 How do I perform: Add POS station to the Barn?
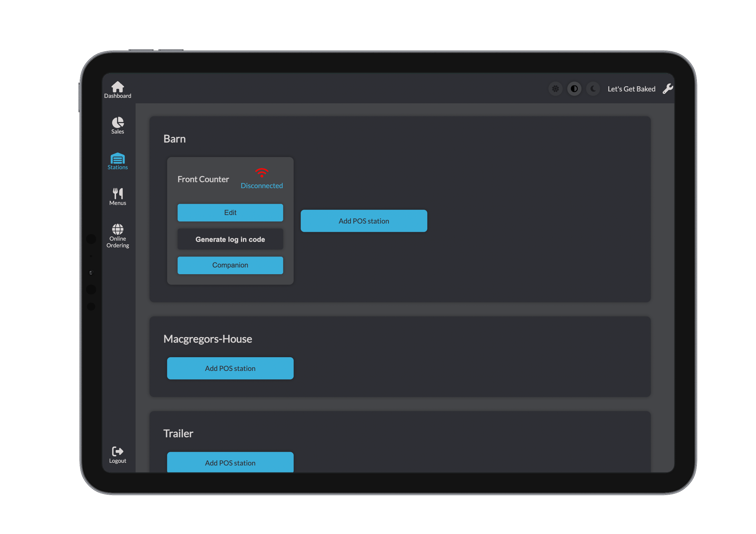364,221
